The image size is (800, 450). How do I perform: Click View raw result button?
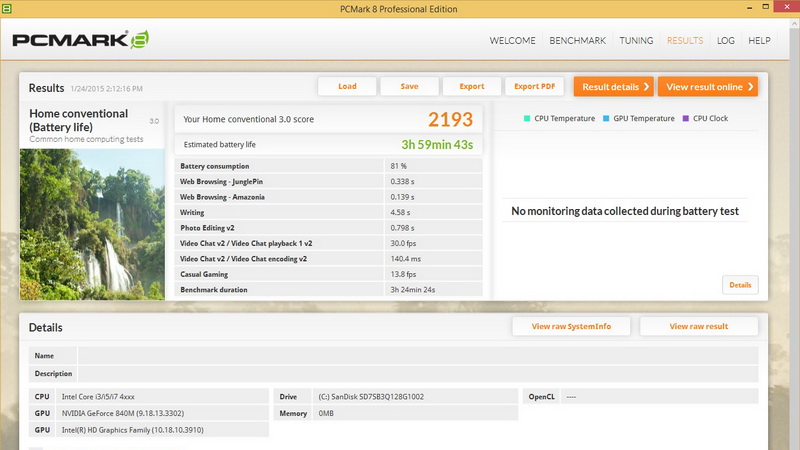click(x=698, y=326)
